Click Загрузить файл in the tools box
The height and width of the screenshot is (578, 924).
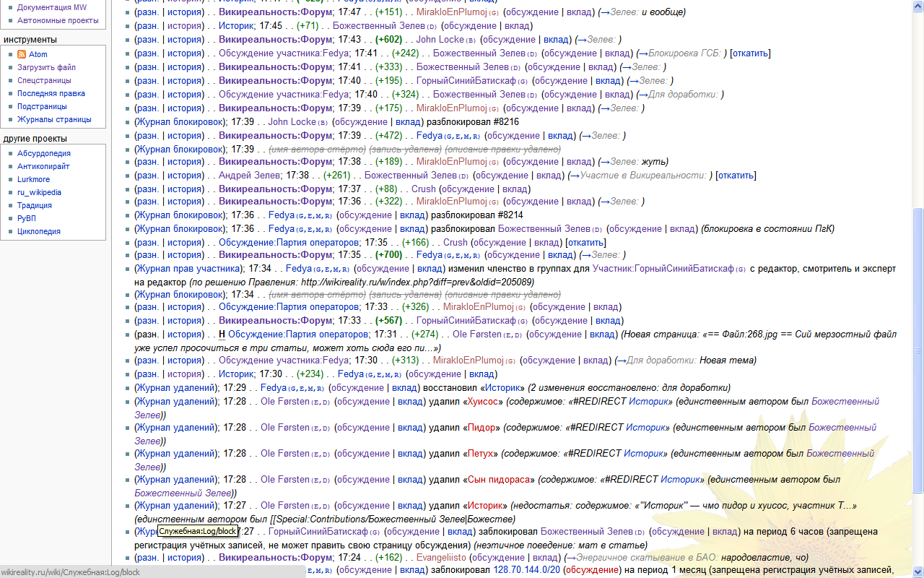click(x=46, y=67)
